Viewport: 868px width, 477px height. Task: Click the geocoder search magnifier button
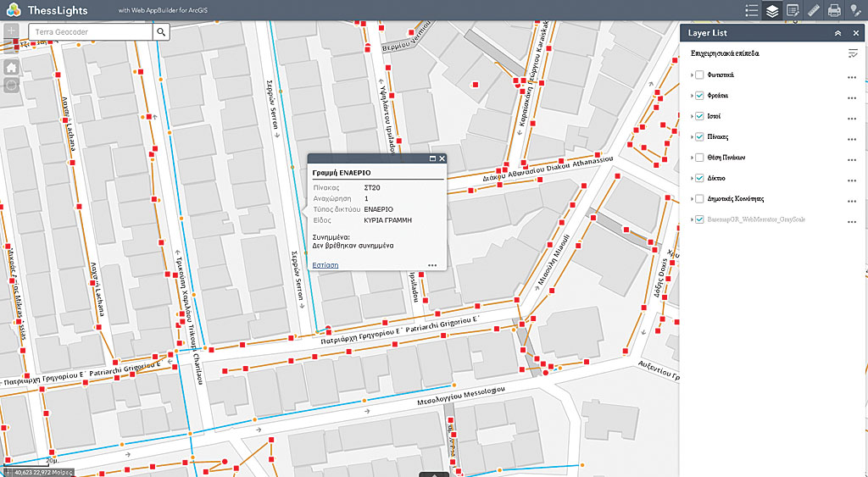point(161,32)
